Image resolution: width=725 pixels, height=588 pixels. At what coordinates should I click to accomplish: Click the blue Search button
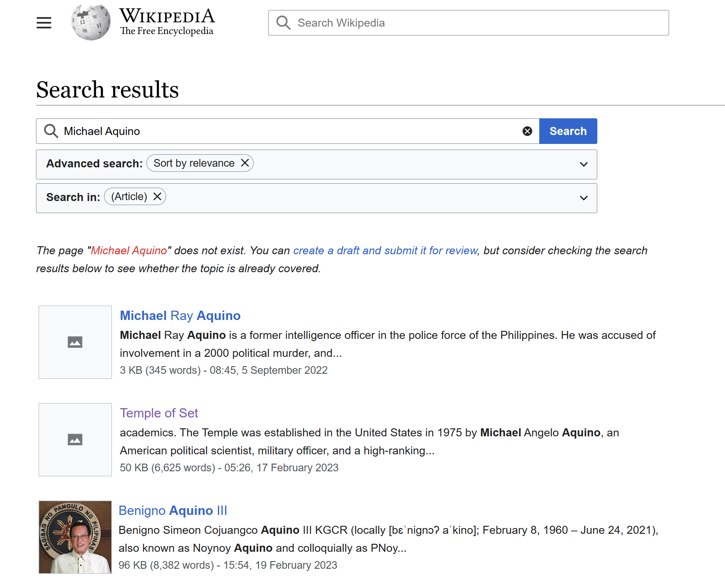568,131
